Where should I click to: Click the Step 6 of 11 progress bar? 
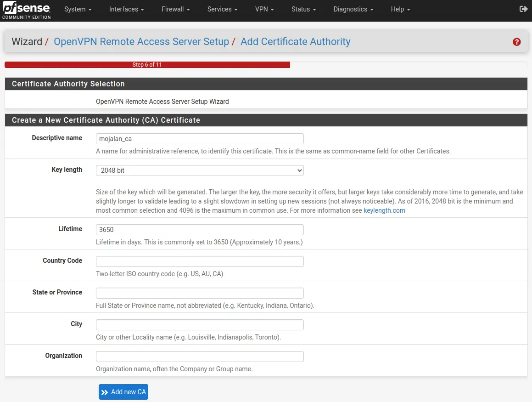coord(147,64)
